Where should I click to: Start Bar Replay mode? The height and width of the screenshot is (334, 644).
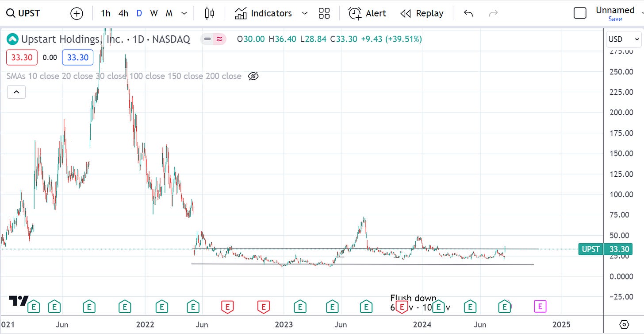[x=422, y=13]
